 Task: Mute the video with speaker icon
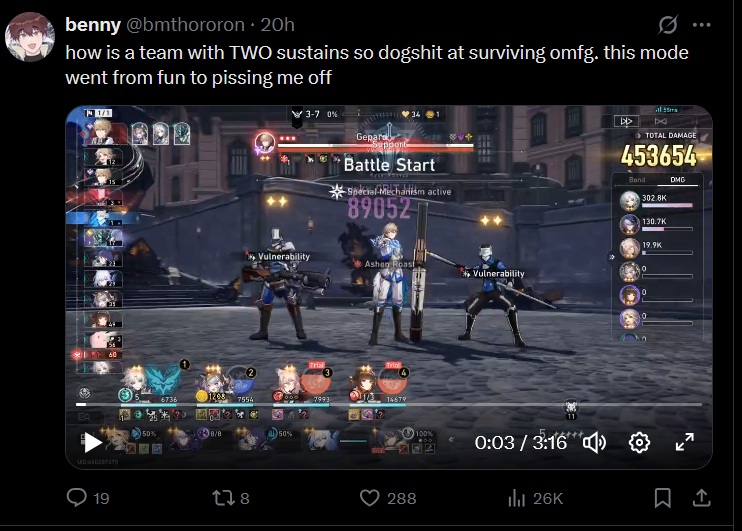[594, 442]
